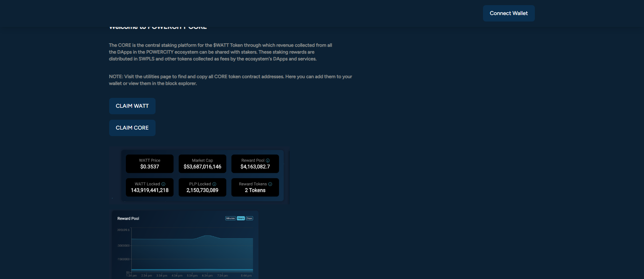Click the info icon beside Reward Tokens
The width and height of the screenshot is (644, 279).
pos(270,184)
